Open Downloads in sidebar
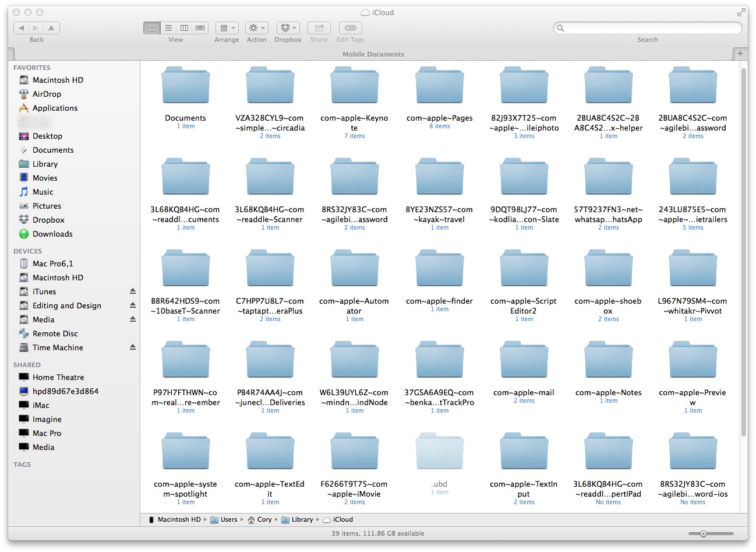 pos(52,234)
